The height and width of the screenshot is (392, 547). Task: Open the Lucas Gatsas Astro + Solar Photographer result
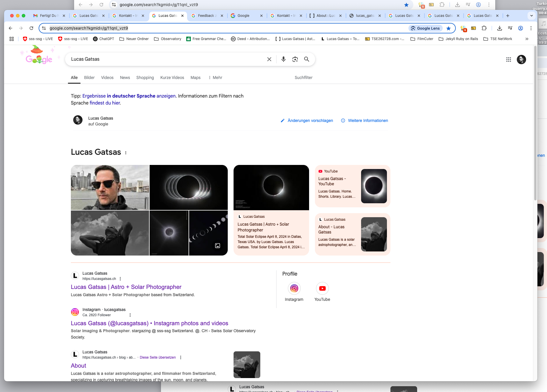click(x=126, y=287)
